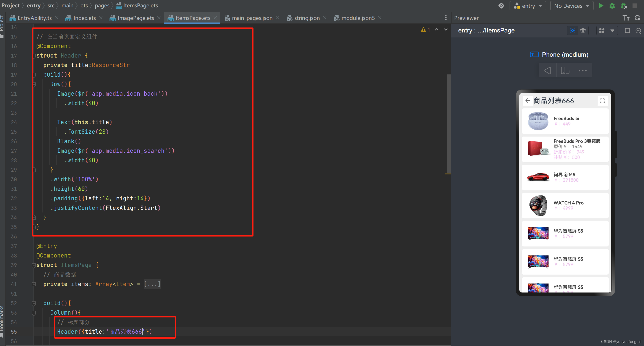Click the src breadcrumb segment
Image resolution: width=644 pixels, height=346 pixels.
(51, 5)
